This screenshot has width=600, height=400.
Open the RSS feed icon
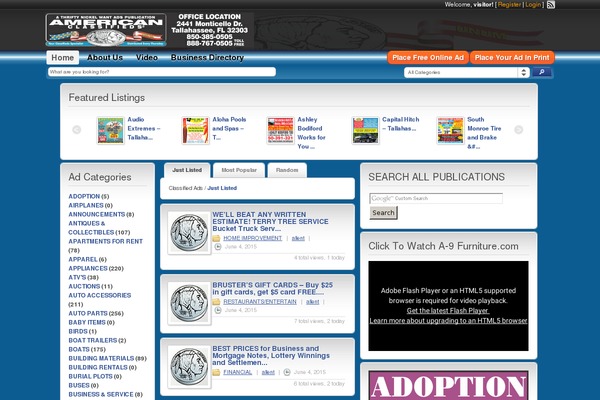tap(551, 5)
